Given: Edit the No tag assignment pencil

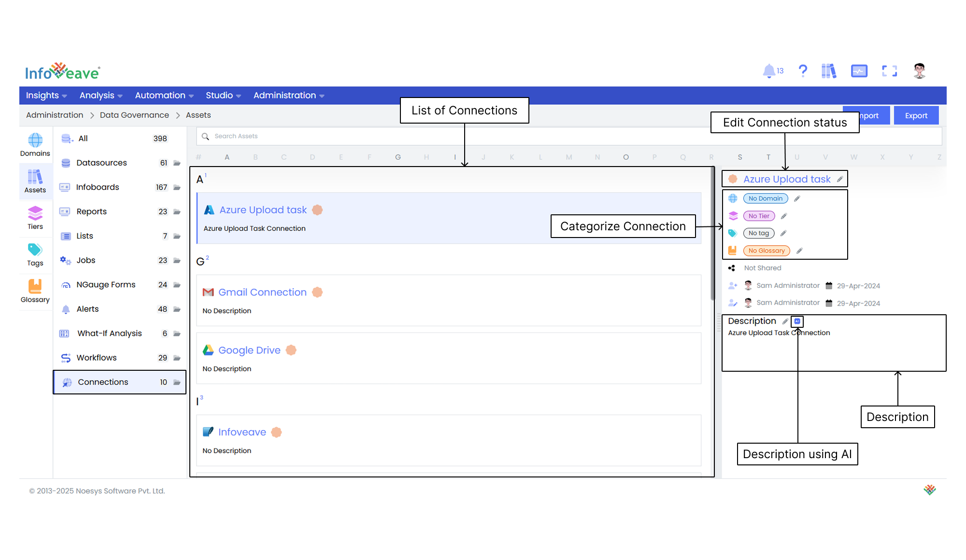Looking at the screenshot, I should point(783,233).
